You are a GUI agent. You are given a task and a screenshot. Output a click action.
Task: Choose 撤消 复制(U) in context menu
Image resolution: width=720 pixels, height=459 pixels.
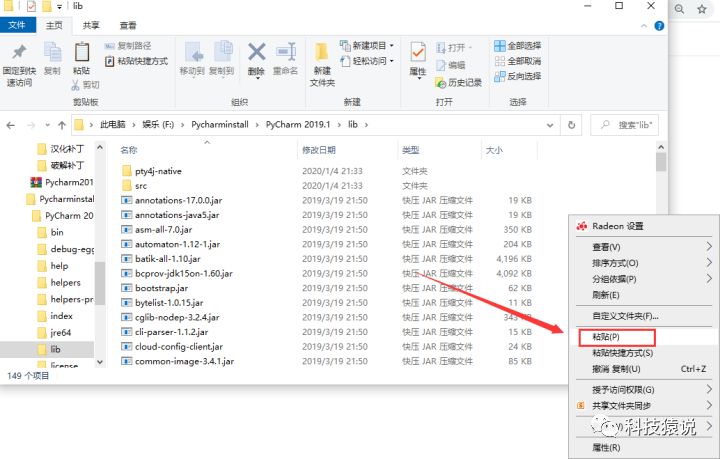click(616, 369)
